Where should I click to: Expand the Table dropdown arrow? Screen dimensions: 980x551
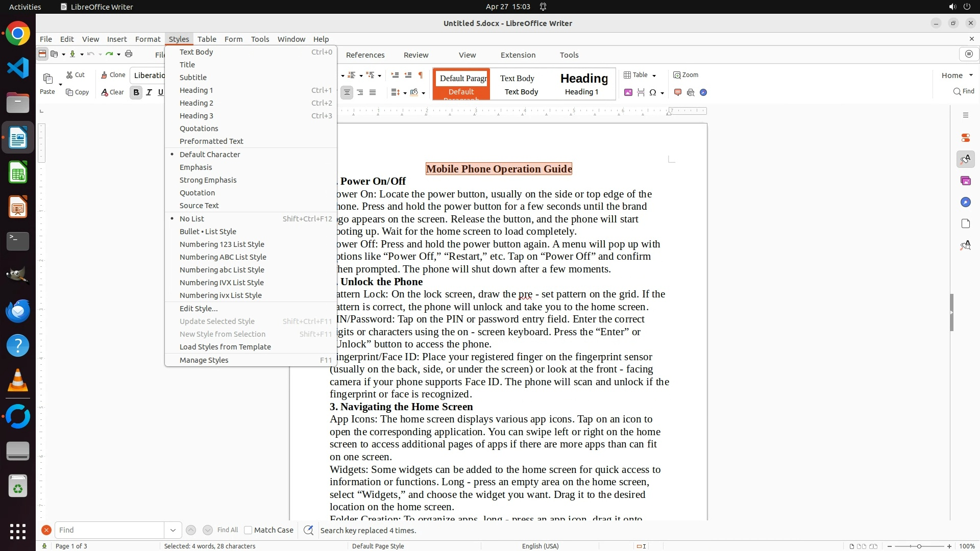point(654,76)
